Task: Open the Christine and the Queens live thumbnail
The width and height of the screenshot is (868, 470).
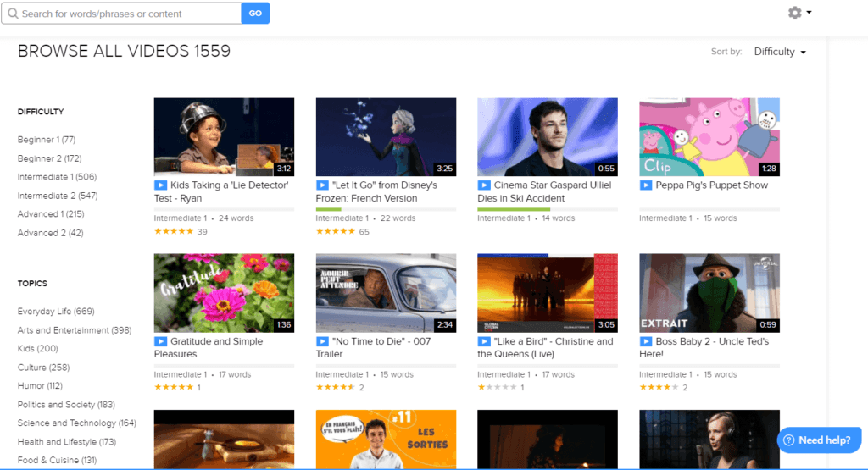Action: coord(548,293)
